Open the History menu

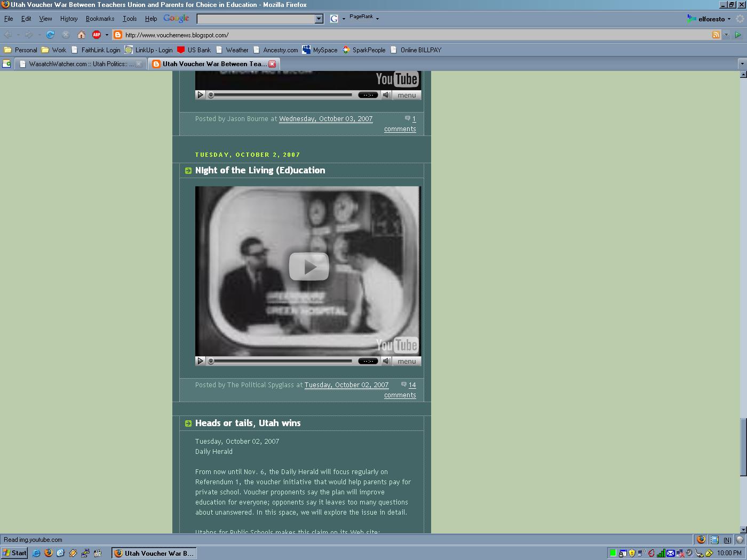point(69,19)
